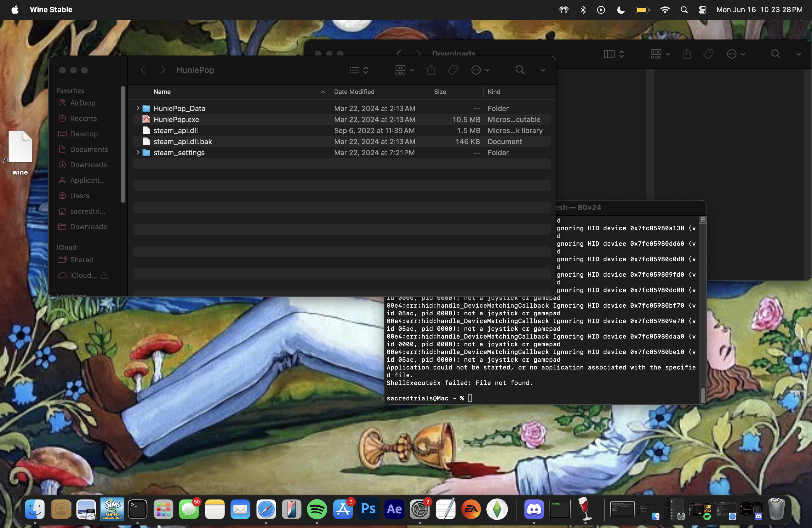Select Shared under iCloud sidebar

point(81,260)
